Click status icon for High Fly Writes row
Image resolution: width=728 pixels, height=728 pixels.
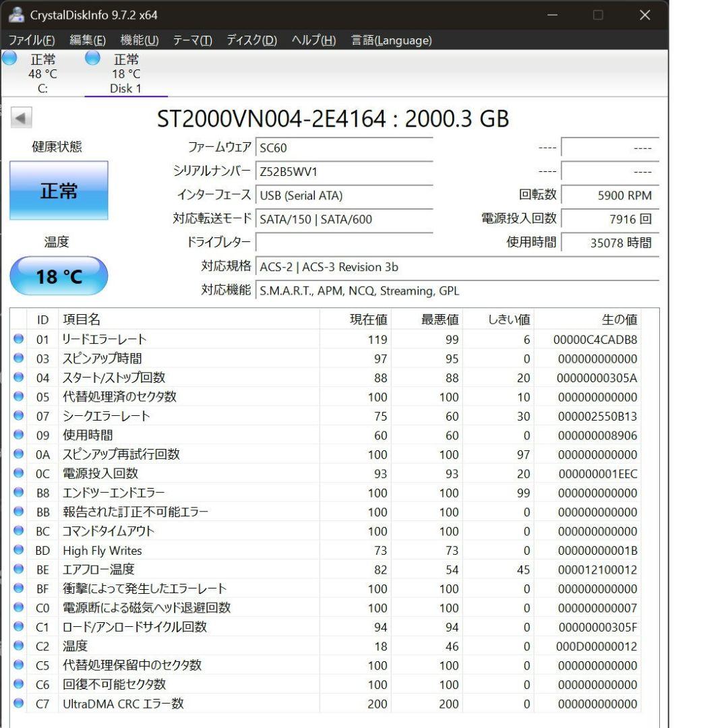(x=19, y=550)
